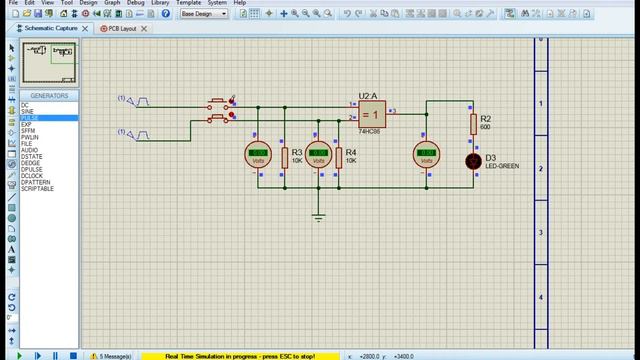Close the Schematic Capture tab
640x360 pixels.
[x=85, y=29]
